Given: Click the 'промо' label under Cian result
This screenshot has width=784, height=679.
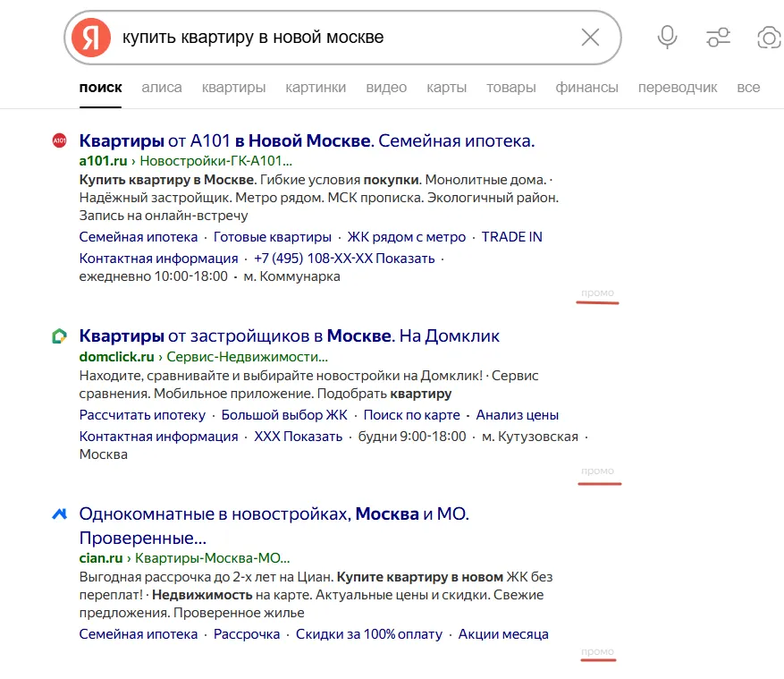Looking at the screenshot, I should tap(597, 651).
